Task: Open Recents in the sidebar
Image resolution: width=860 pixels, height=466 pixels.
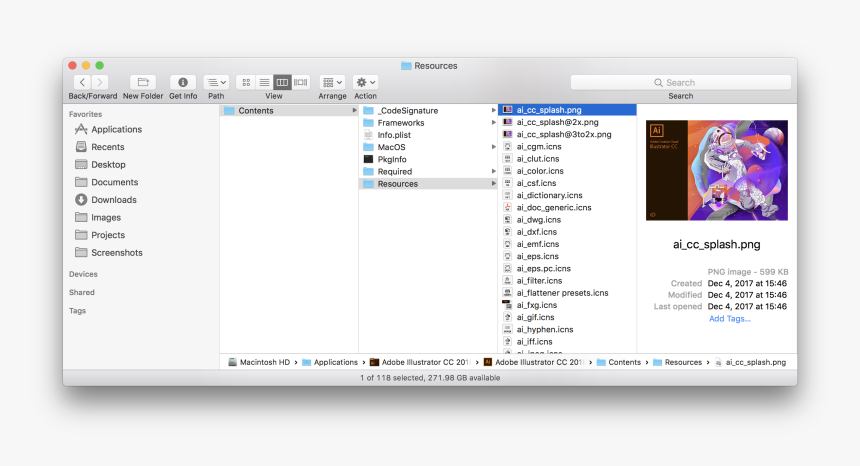Action: (x=99, y=147)
